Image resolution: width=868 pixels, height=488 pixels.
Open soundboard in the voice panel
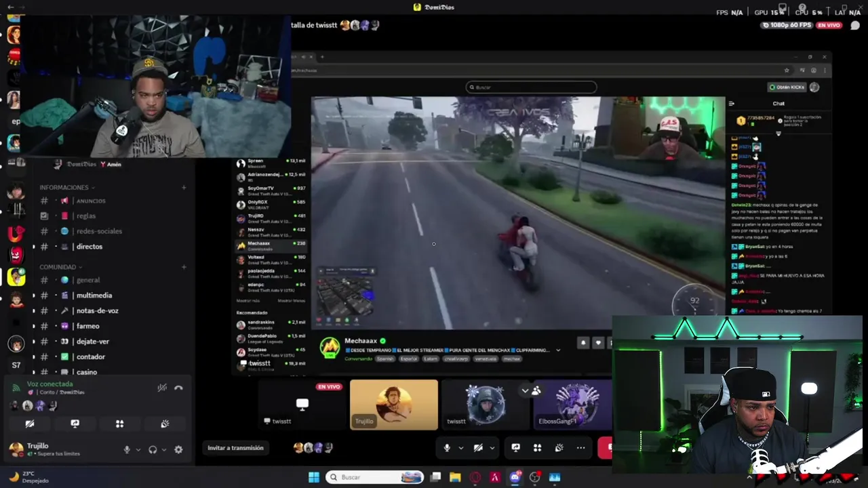coord(165,424)
